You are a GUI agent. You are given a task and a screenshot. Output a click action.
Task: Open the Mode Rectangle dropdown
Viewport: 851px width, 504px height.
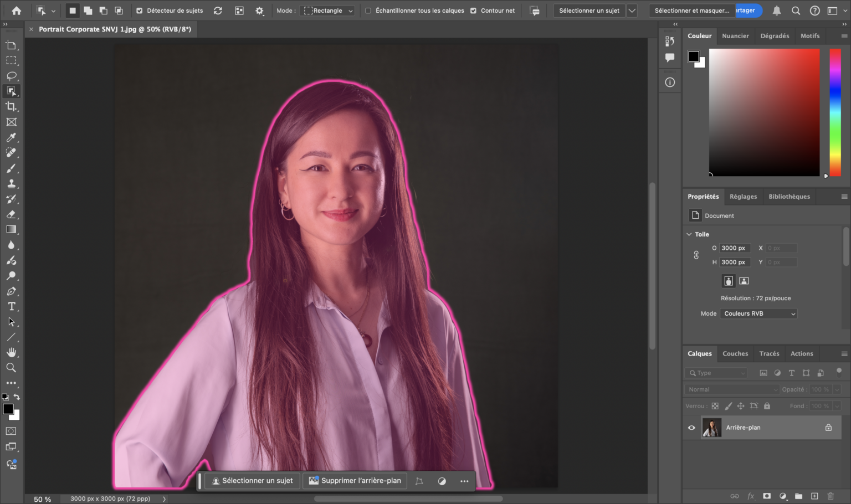point(327,11)
